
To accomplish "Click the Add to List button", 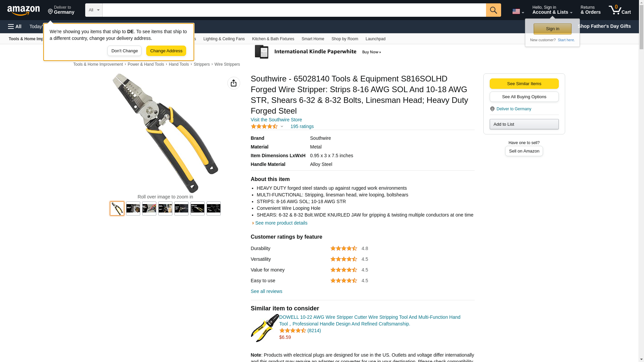I will (524, 124).
